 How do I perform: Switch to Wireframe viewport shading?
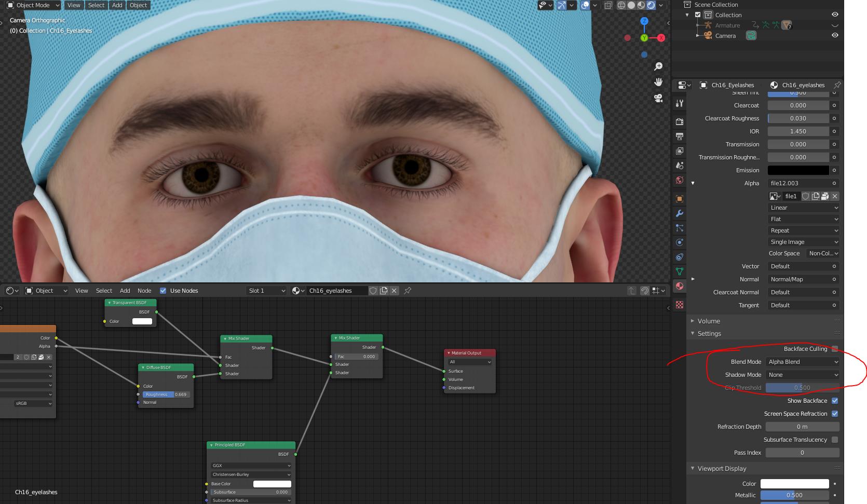[x=621, y=5]
